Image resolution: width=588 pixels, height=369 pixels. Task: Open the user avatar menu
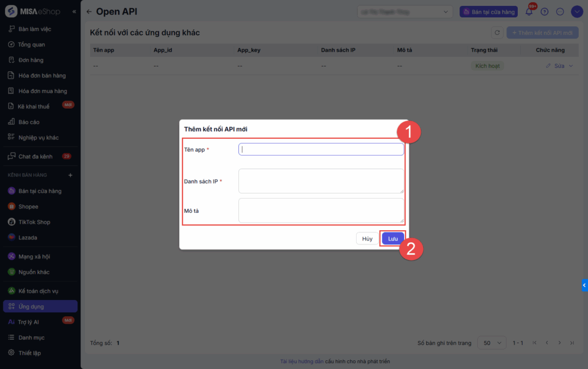(577, 11)
